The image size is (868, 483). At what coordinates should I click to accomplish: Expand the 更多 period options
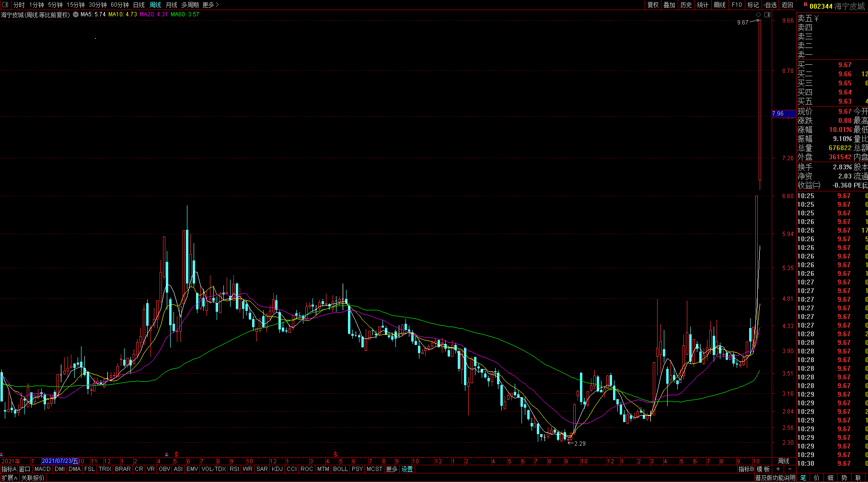tap(210, 5)
